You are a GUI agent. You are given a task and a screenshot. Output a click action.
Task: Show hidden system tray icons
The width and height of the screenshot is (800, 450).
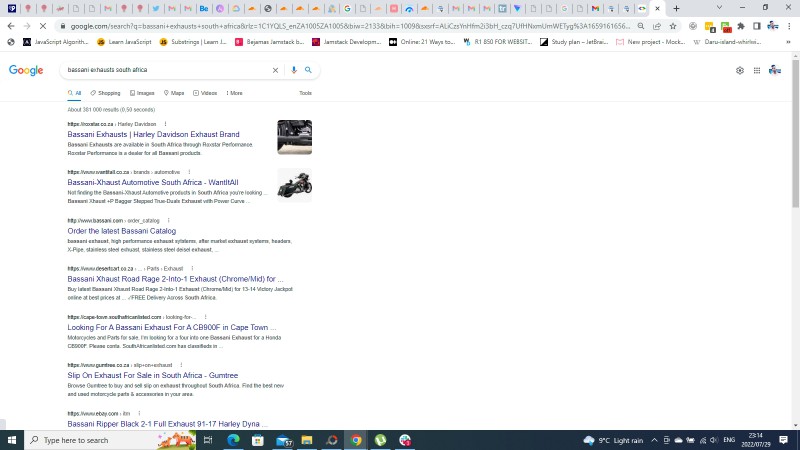(x=655, y=440)
